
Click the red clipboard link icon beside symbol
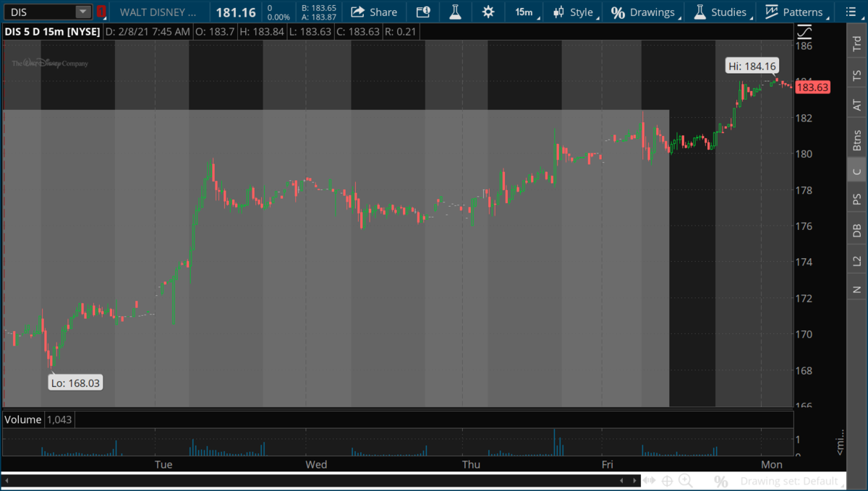point(101,12)
